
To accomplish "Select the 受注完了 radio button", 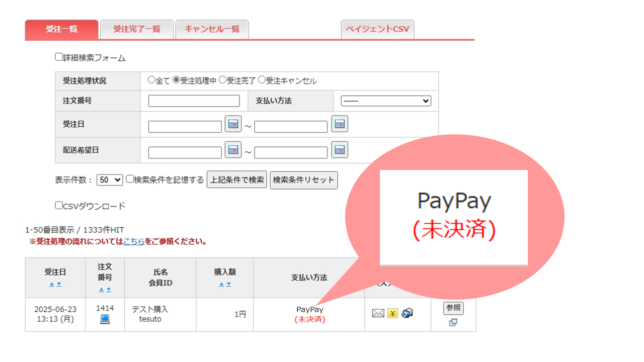I will point(222,80).
